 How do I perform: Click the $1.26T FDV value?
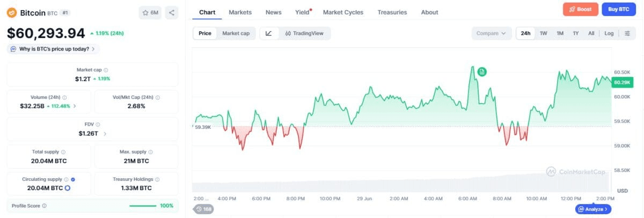coord(89,133)
